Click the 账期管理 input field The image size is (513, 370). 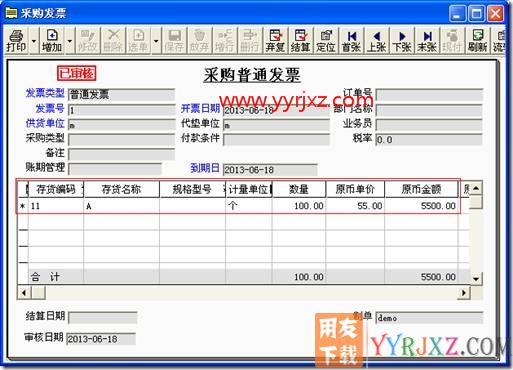tap(115, 169)
